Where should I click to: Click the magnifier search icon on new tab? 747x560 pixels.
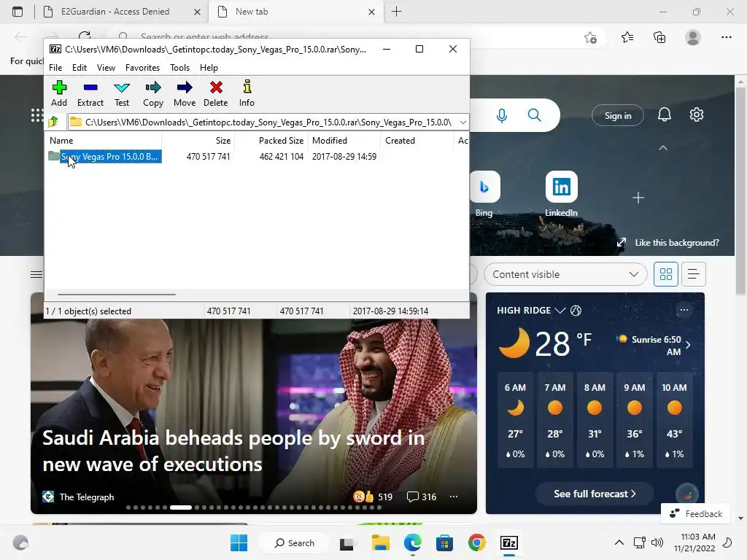pos(535,114)
